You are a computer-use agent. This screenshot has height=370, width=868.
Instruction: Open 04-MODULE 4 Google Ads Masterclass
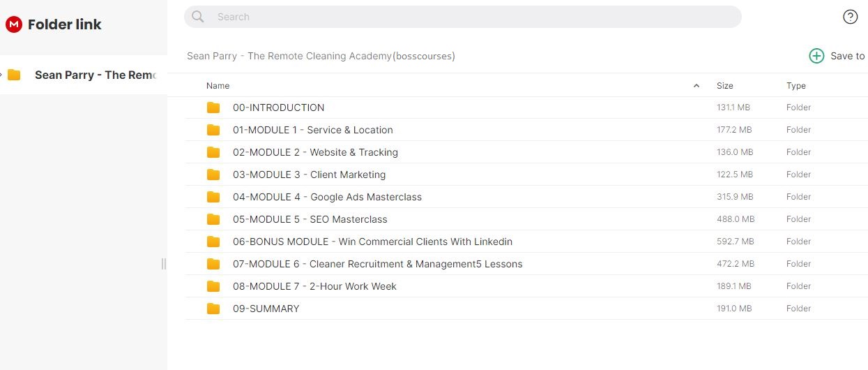(327, 197)
